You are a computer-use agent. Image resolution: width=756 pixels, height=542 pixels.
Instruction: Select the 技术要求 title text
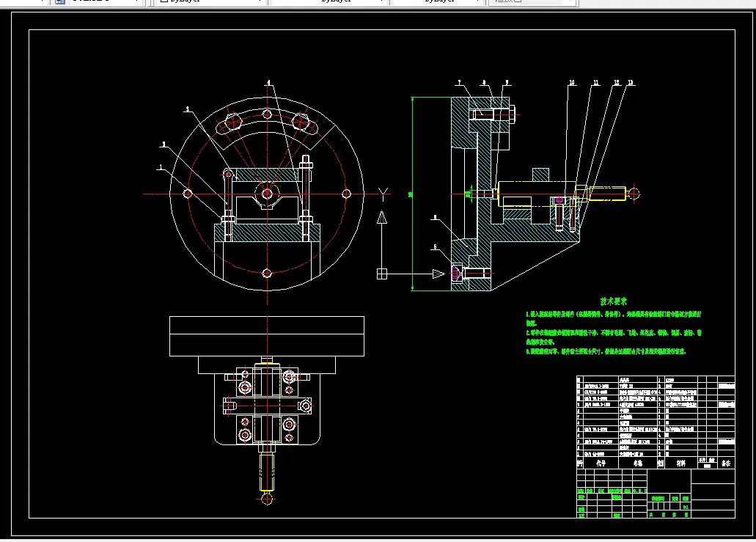tap(613, 301)
